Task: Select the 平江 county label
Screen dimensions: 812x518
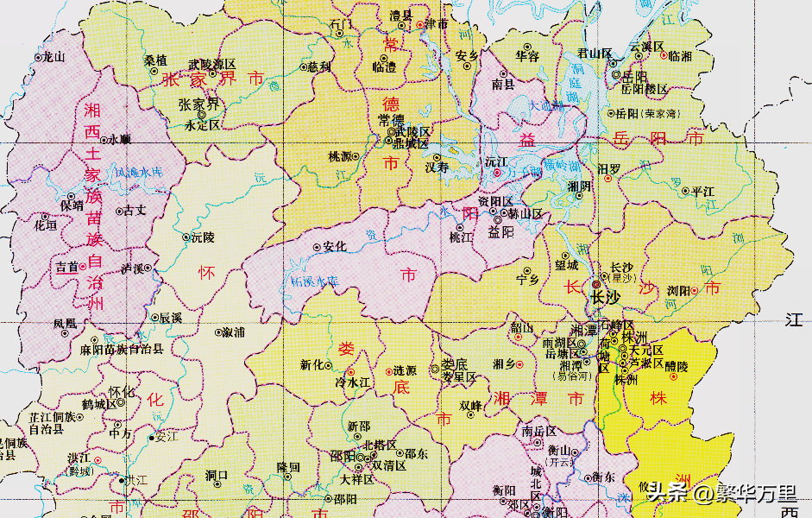Action: [x=702, y=191]
